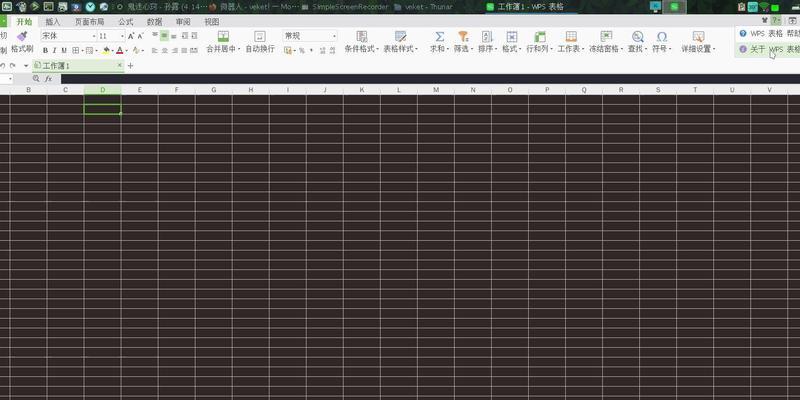This screenshot has height=400, width=800.
Task: Apply percent style with the % button
Action: (302, 51)
